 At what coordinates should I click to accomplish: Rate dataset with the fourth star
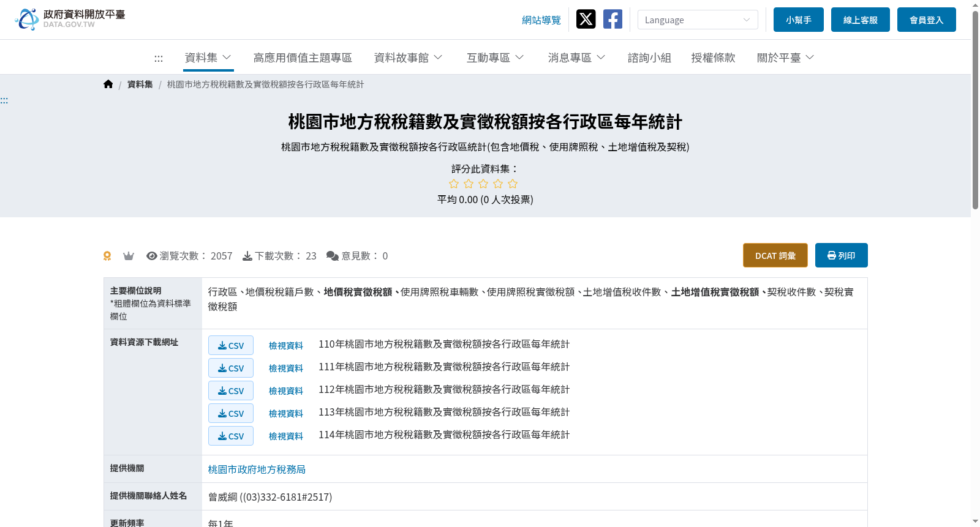coord(498,184)
